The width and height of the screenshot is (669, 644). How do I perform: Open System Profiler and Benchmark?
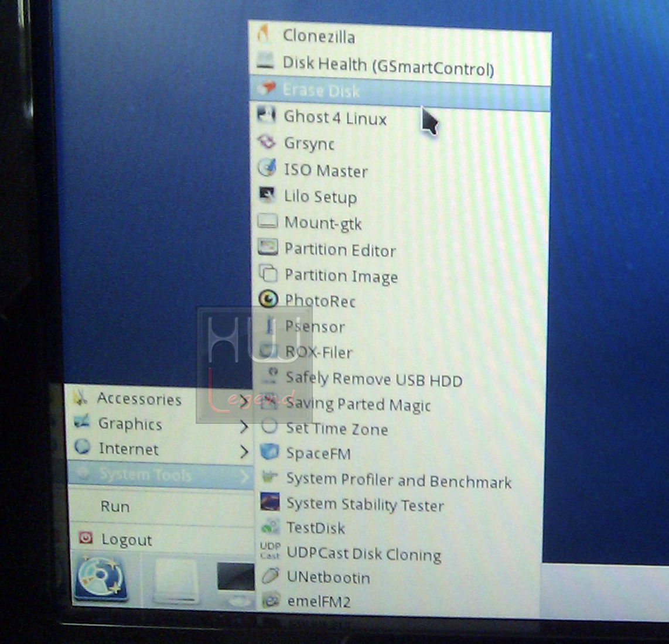point(400,480)
